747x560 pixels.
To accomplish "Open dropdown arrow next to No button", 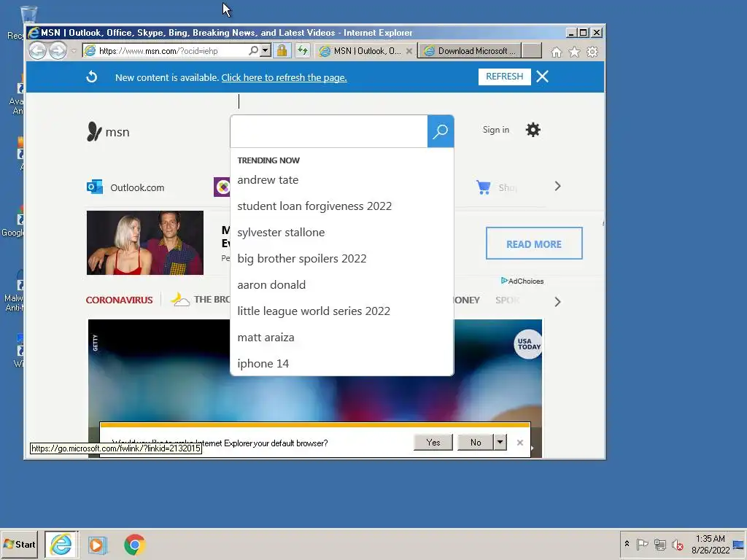I will point(500,443).
